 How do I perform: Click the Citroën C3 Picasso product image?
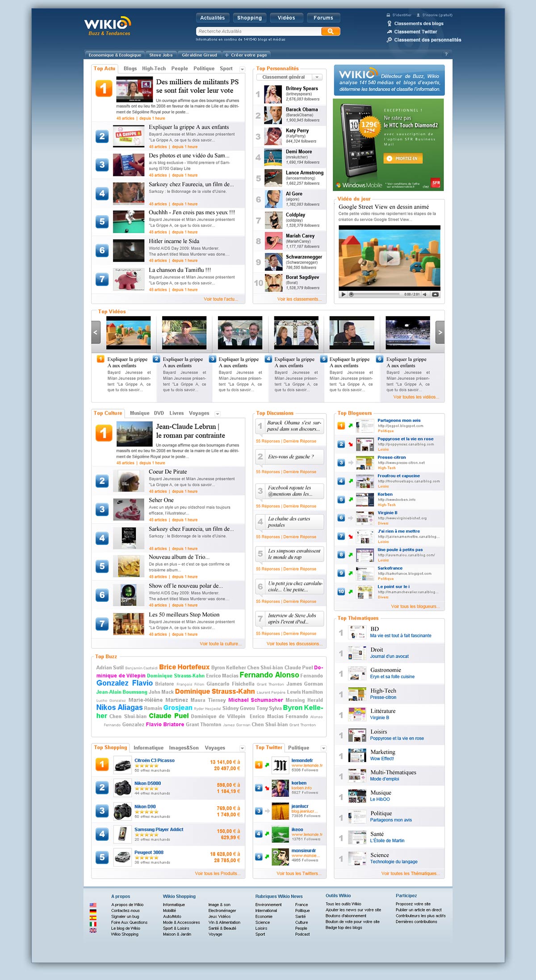122,765
